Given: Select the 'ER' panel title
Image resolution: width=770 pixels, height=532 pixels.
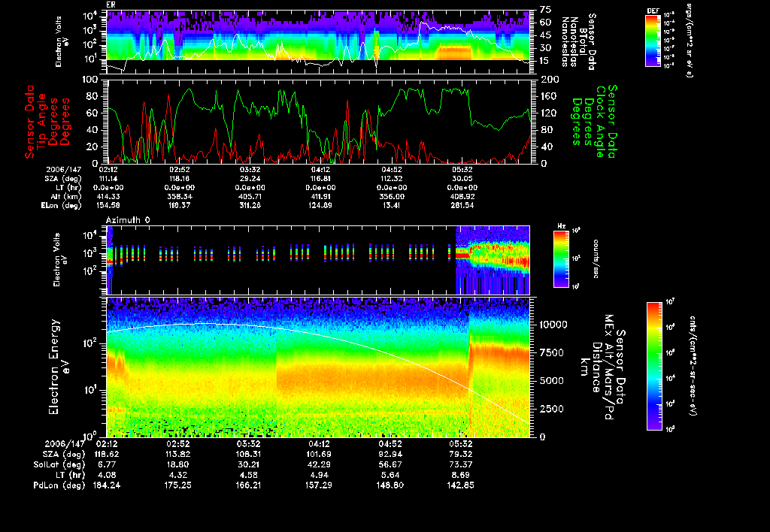Looking at the screenshot, I should 111,5.
